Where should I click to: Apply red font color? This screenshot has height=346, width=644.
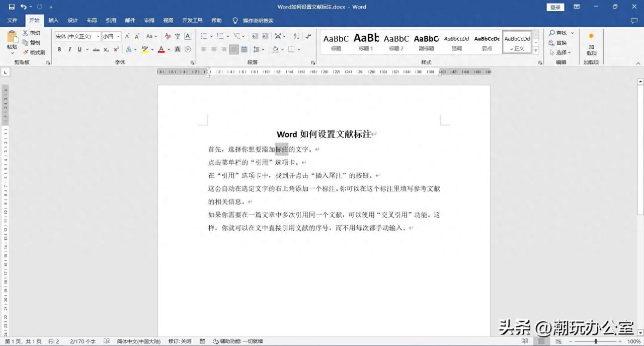click(161, 49)
